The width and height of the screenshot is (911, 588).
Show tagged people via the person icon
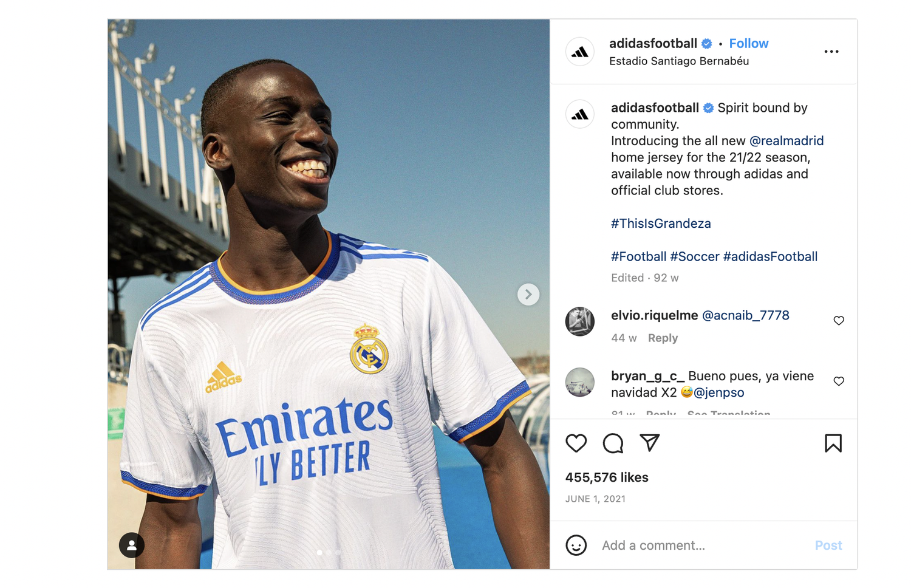[x=132, y=545]
